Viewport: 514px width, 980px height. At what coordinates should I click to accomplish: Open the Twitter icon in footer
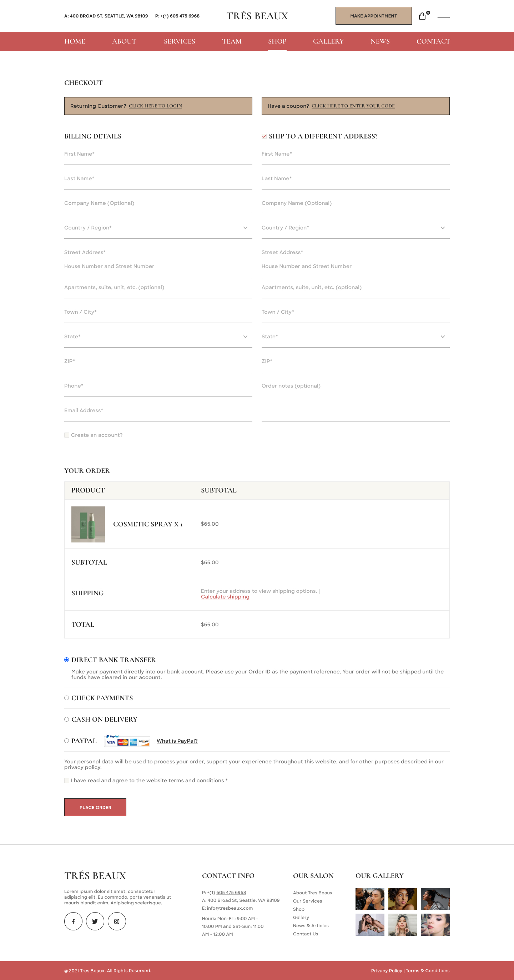coord(95,921)
